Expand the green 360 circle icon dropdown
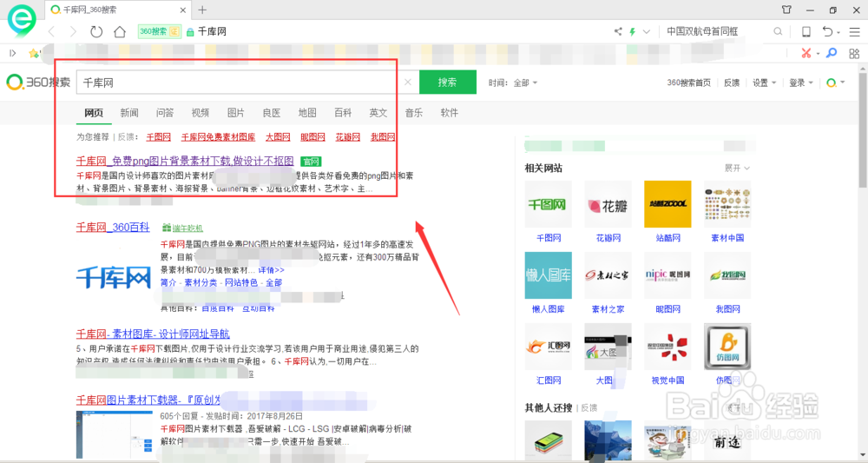This screenshot has height=463, width=868. [x=835, y=83]
